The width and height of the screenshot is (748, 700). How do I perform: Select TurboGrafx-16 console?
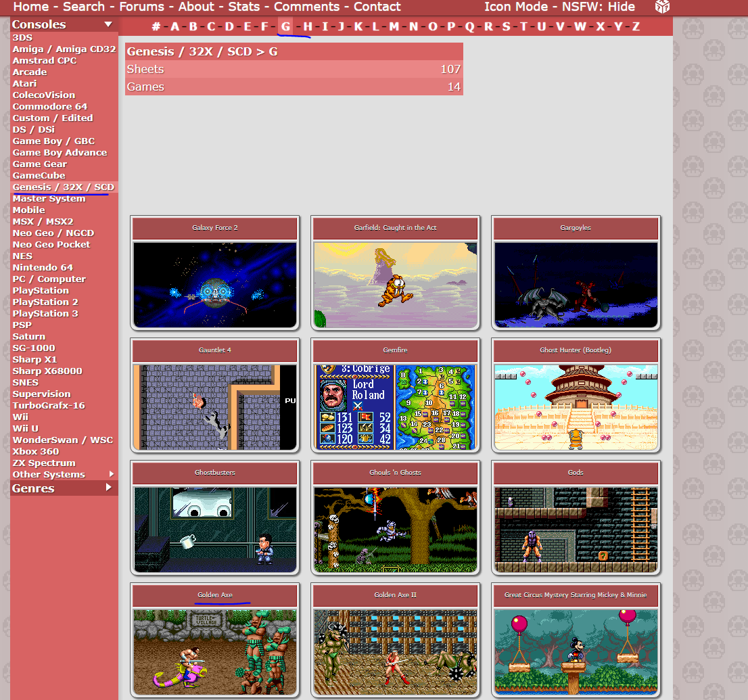point(49,406)
